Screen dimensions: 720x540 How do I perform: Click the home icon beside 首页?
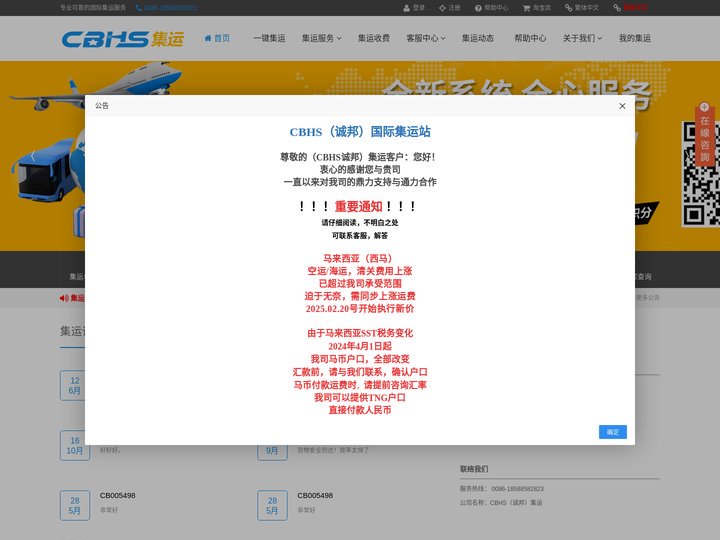(x=208, y=38)
